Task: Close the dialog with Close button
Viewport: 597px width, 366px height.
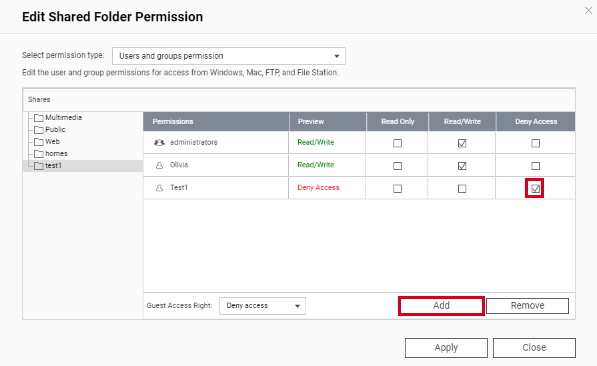Action: point(534,348)
